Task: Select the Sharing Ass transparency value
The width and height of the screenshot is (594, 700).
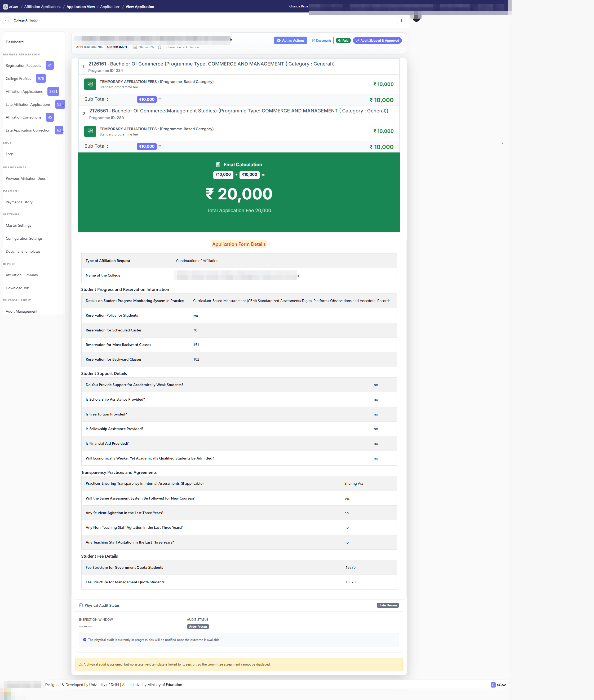Action: tap(354, 484)
